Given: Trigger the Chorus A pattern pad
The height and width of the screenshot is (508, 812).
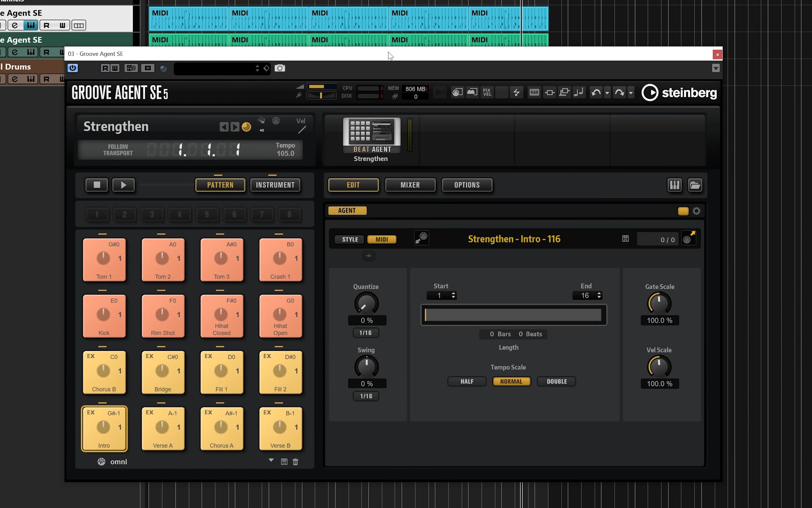Looking at the screenshot, I should [222, 428].
